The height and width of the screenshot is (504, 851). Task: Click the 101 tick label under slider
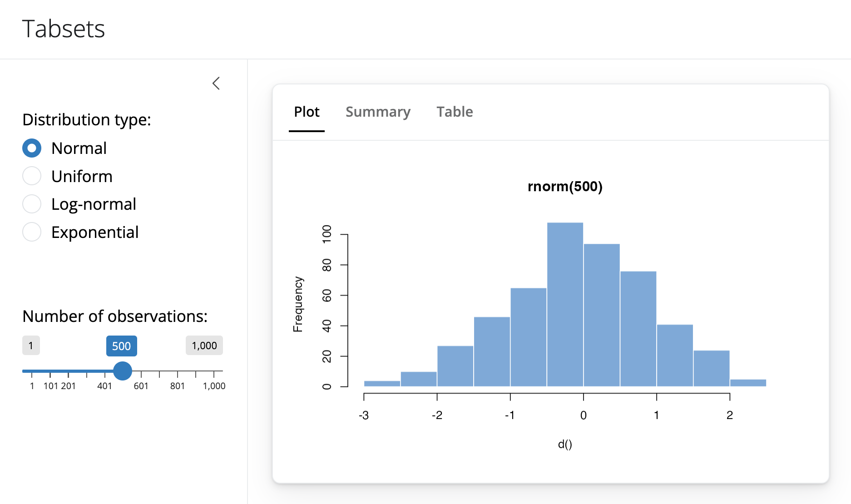click(x=51, y=386)
